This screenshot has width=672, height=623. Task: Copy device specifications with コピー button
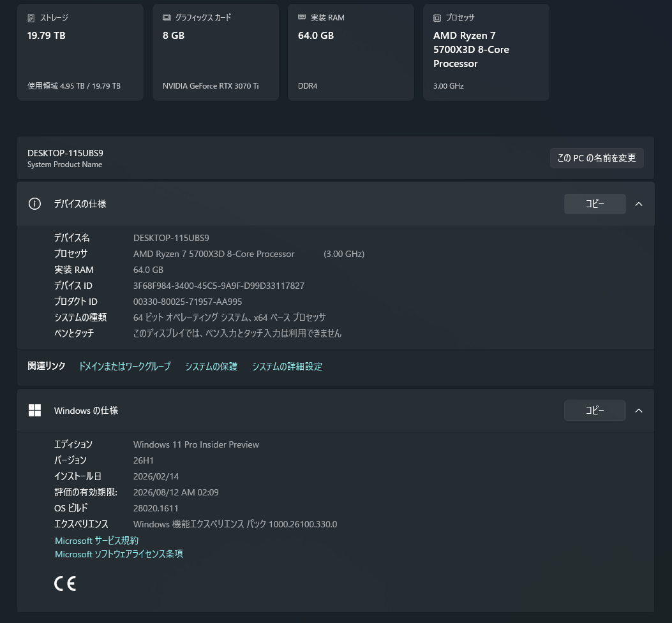tap(595, 204)
